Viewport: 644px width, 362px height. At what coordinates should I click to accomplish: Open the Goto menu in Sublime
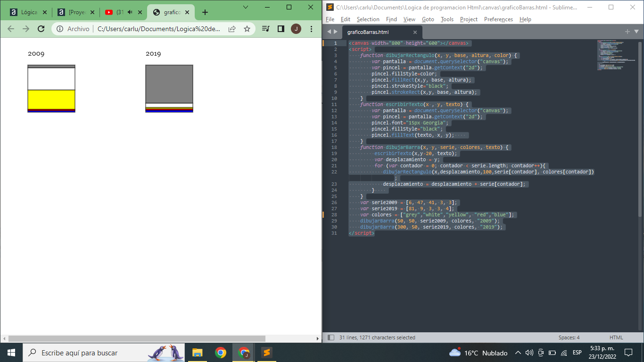(428, 19)
